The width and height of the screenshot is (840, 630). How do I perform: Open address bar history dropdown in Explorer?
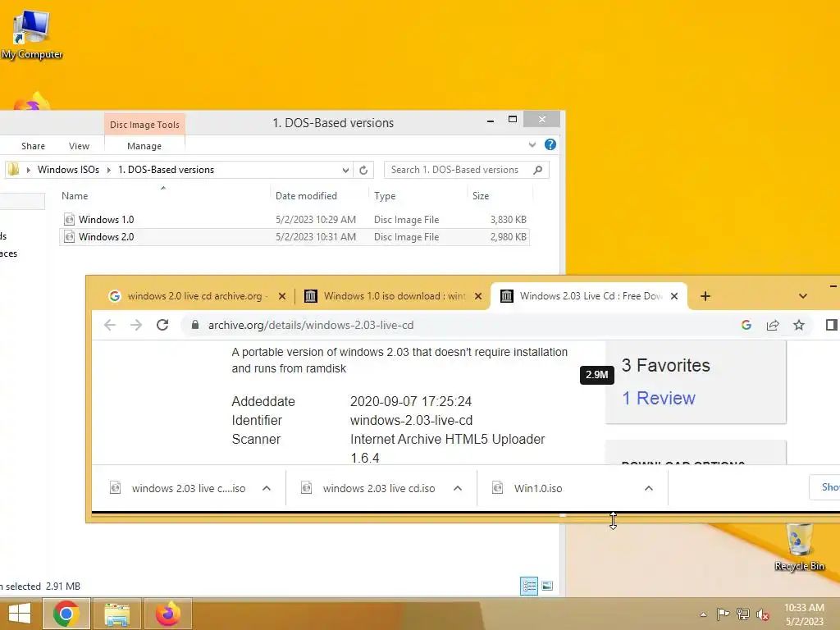pyautogui.click(x=345, y=170)
